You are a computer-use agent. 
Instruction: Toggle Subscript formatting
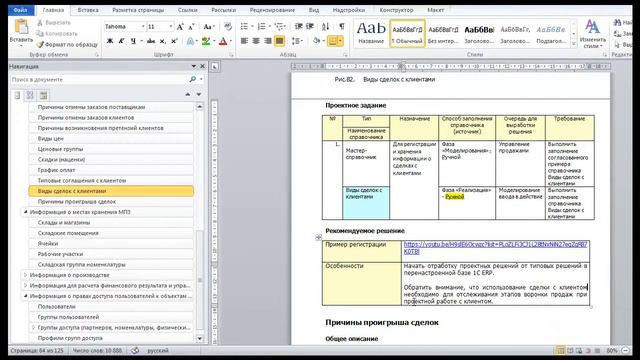tap(162, 41)
